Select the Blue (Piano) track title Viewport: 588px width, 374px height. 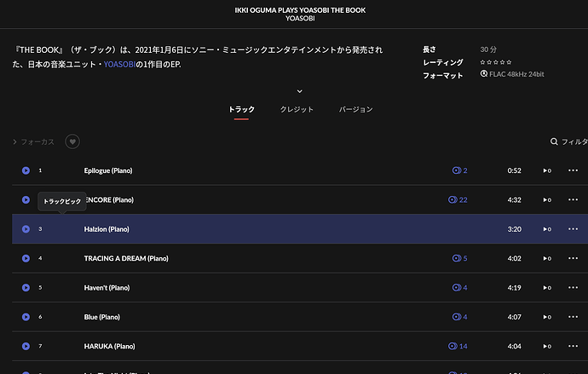102,317
